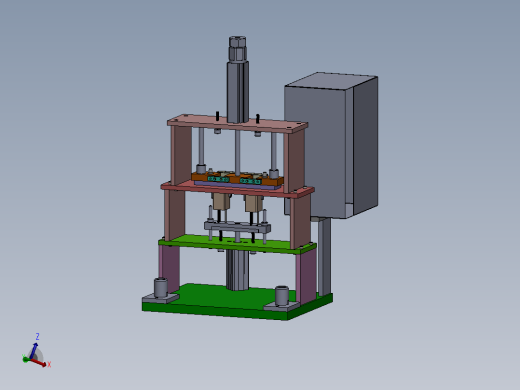Select the center piston rod below top plate
This screenshot has width=520, height=390.
(238, 152)
